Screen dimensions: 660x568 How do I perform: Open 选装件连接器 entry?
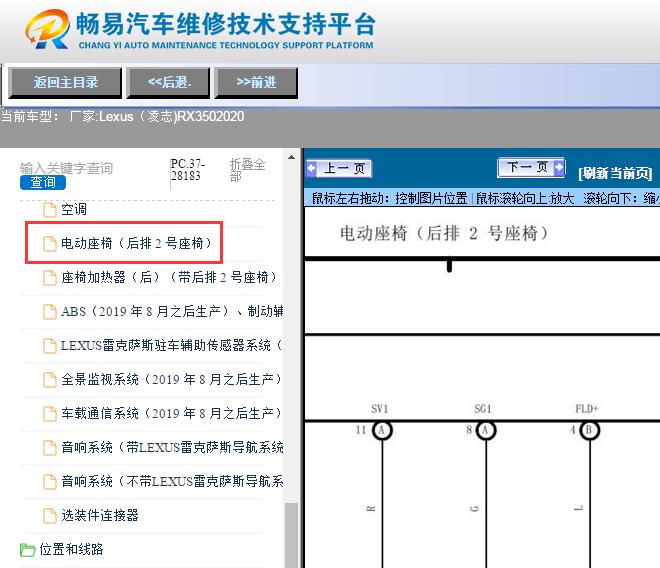pos(100,515)
